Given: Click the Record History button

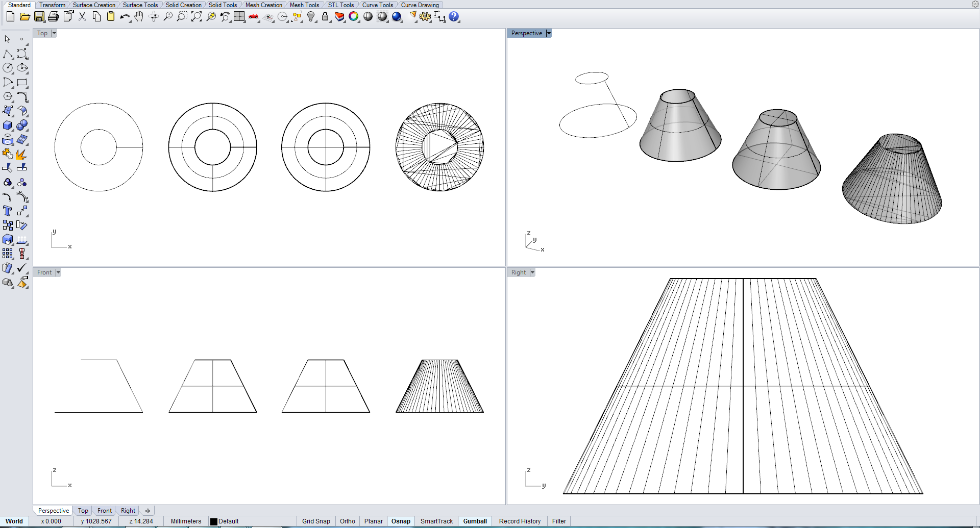Looking at the screenshot, I should (x=520, y=521).
